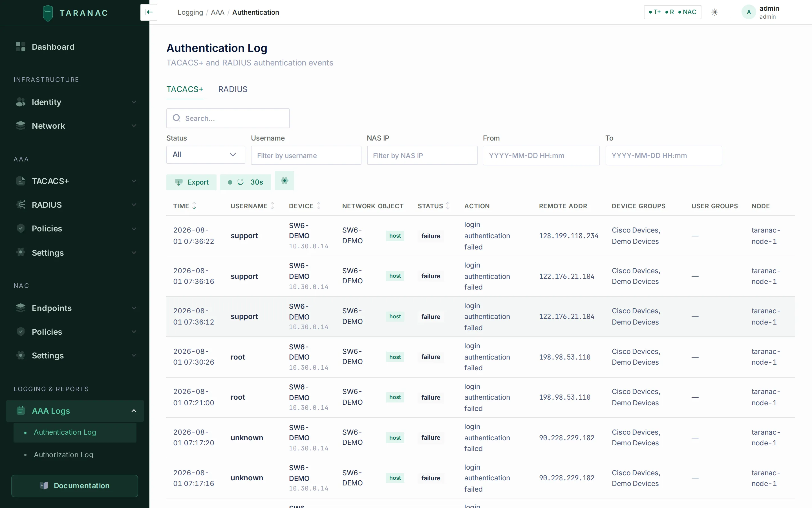This screenshot has height=508, width=812.
Task: Click the To date field
Action: [x=664, y=155]
